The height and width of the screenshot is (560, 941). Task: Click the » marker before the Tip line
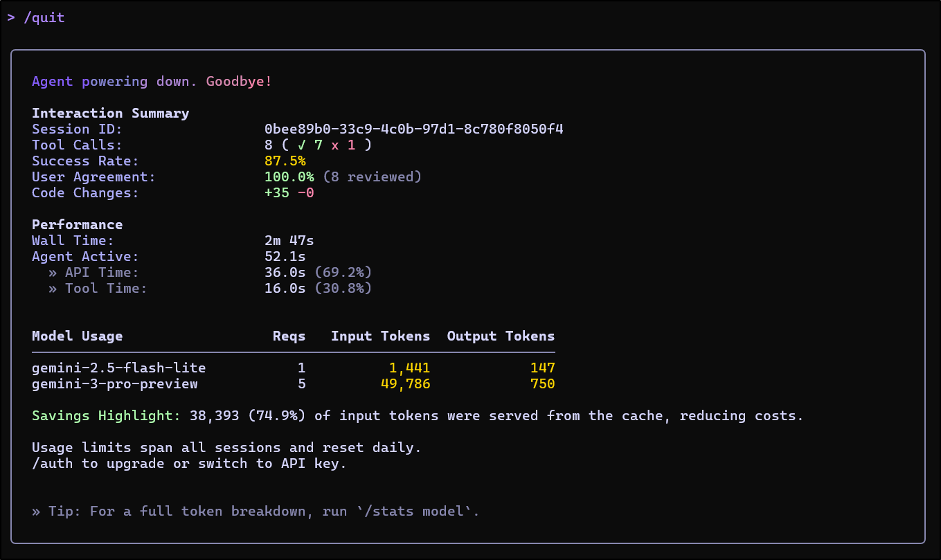[36, 512]
